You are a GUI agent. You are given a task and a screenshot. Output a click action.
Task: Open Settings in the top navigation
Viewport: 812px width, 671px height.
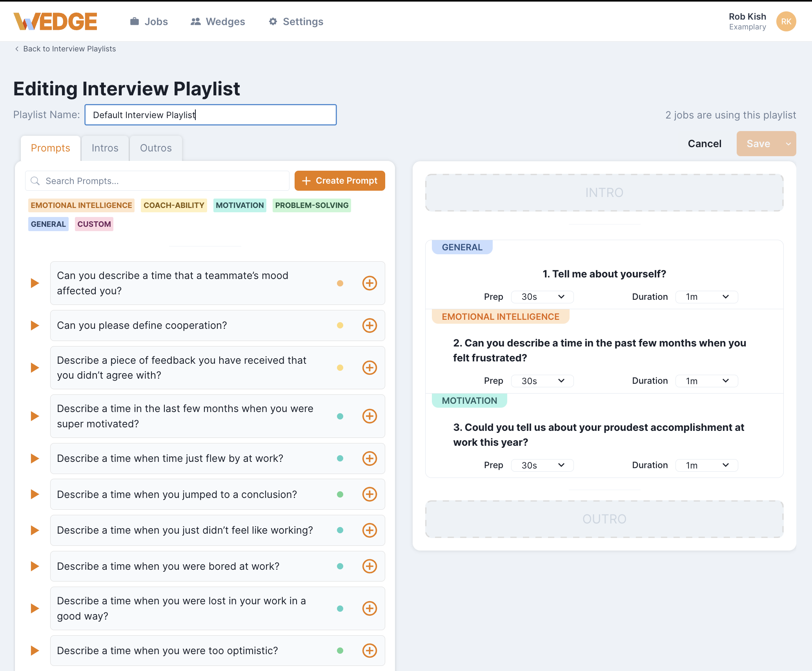pyautogui.click(x=296, y=22)
